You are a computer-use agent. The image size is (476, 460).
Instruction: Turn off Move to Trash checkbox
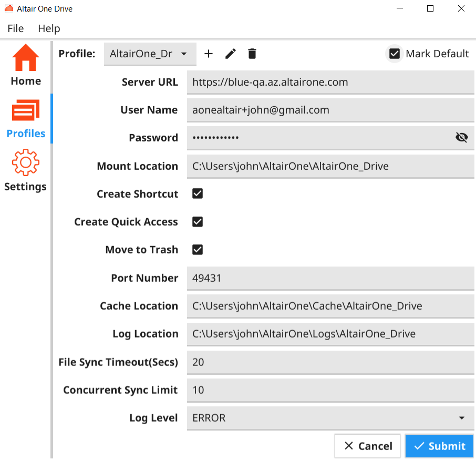(198, 250)
